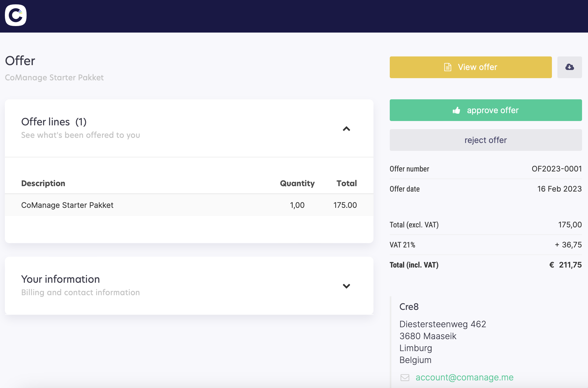Click the Quantity column header
Viewport: 588px width, 388px height.
[x=297, y=183]
